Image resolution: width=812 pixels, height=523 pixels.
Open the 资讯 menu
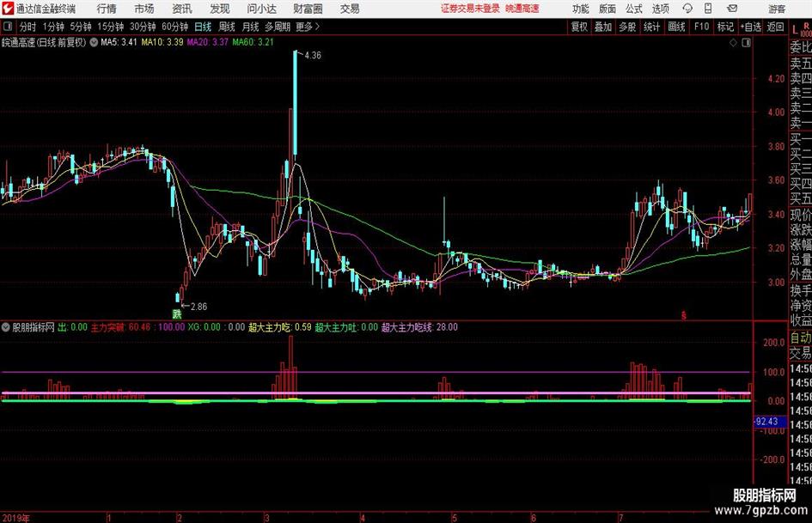point(182,9)
